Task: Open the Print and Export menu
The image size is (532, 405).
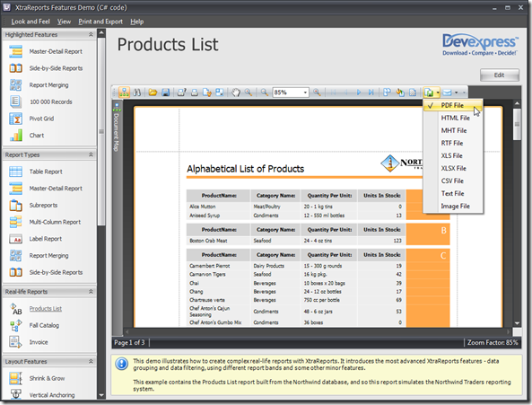Action: pyautogui.click(x=100, y=22)
